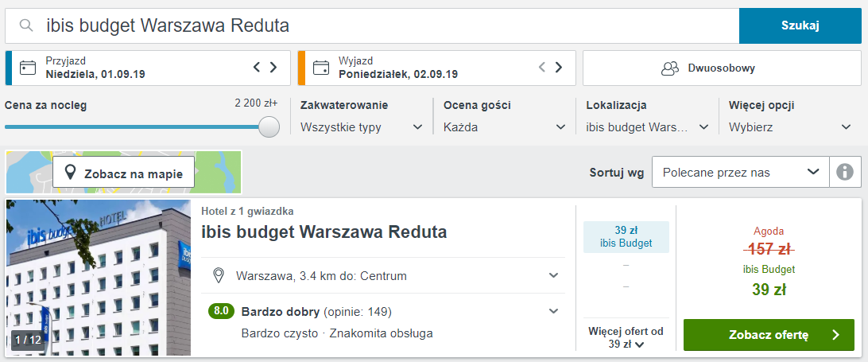Click the Zobacz na mapie button
Screen dimensions: 868x362
[x=123, y=173]
